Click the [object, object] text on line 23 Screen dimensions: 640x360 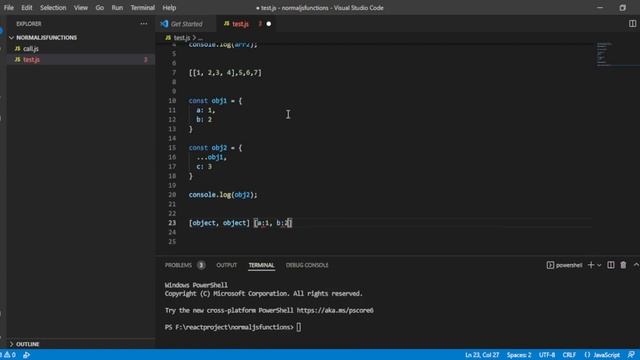tap(219, 223)
